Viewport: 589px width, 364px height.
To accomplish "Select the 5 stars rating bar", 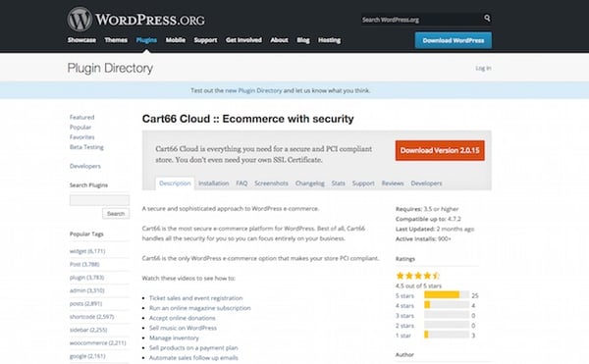I will pos(447,295).
